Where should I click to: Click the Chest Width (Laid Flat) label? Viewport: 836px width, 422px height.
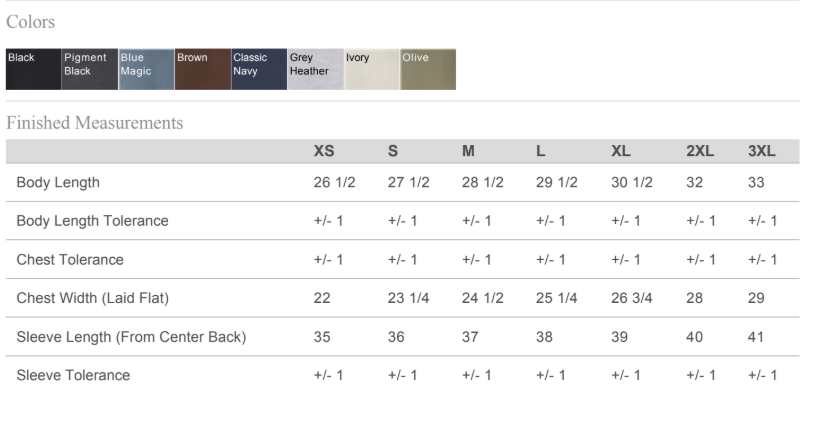coord(93,298)
